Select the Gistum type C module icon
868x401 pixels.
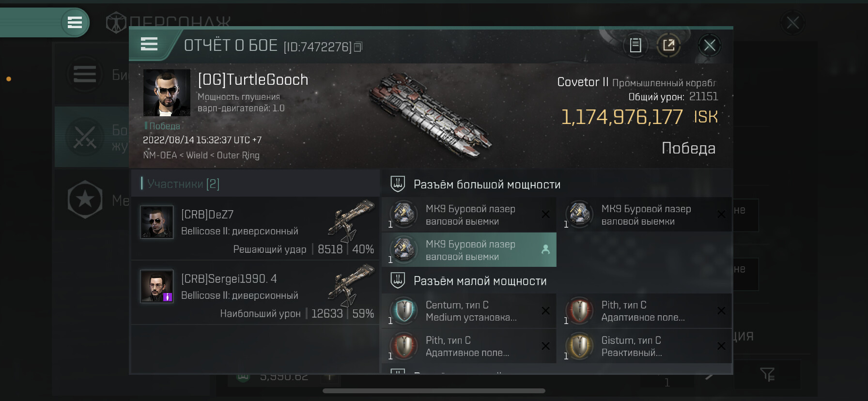(x=579, y=346)
